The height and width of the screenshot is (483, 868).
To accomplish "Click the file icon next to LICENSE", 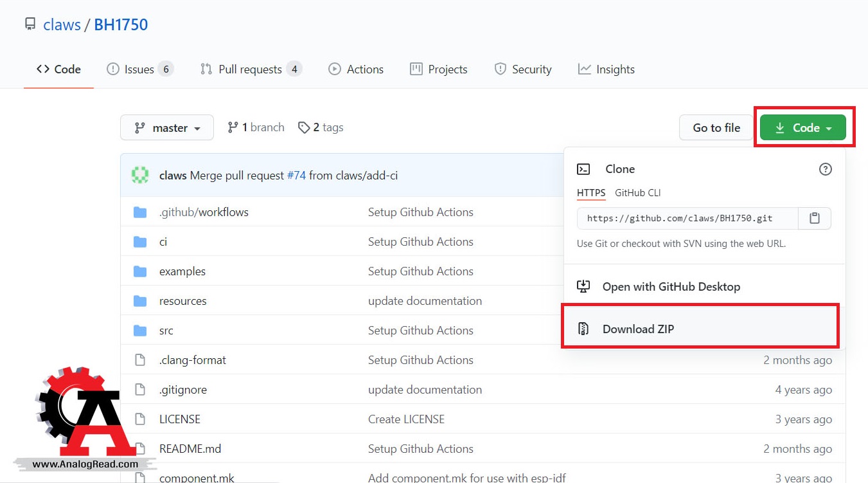I will [x=140, y=419].
